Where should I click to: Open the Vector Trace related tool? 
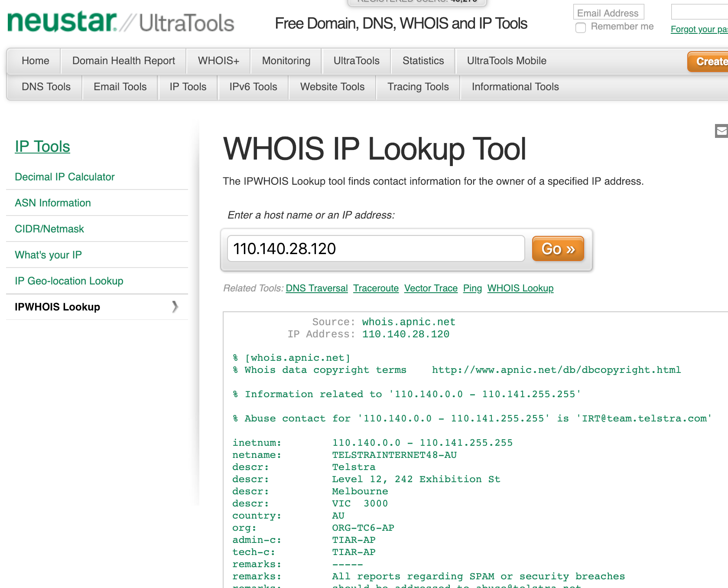[431, 288]
